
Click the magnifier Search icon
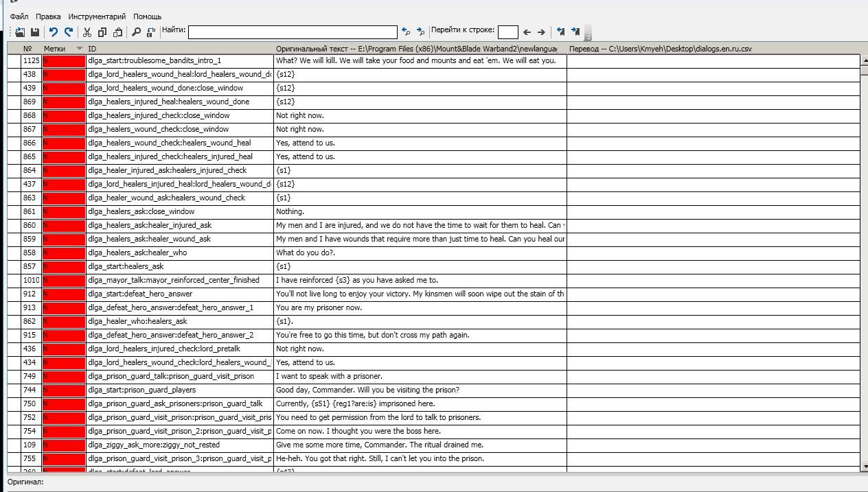click(136, 32)
